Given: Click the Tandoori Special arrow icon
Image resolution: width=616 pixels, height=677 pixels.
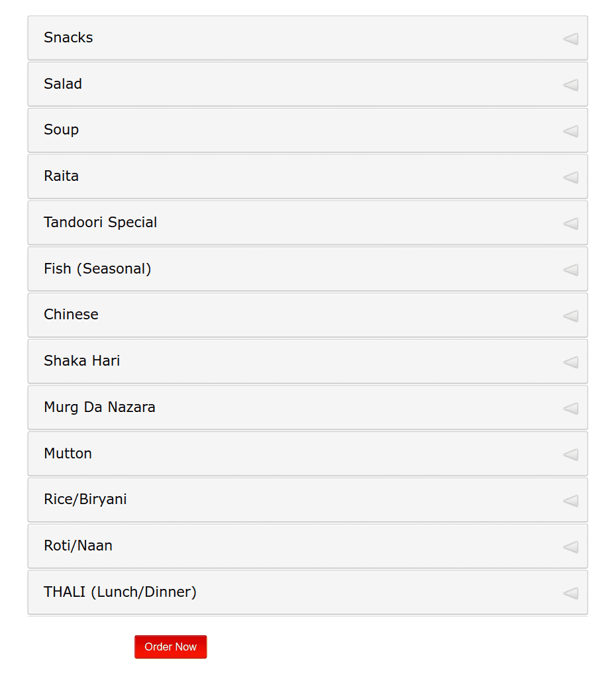Looking at the screenshot, I should click(570, 223).
